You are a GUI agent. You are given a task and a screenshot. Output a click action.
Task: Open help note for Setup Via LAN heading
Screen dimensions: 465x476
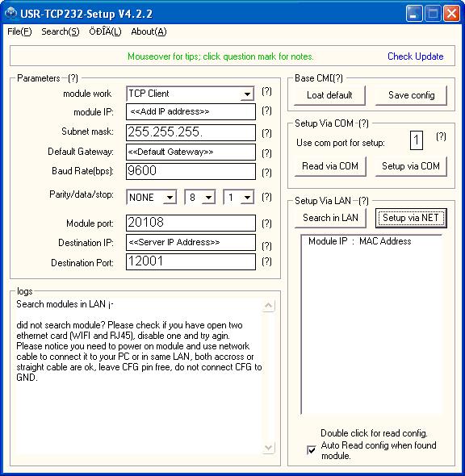[x=363, y=201]
